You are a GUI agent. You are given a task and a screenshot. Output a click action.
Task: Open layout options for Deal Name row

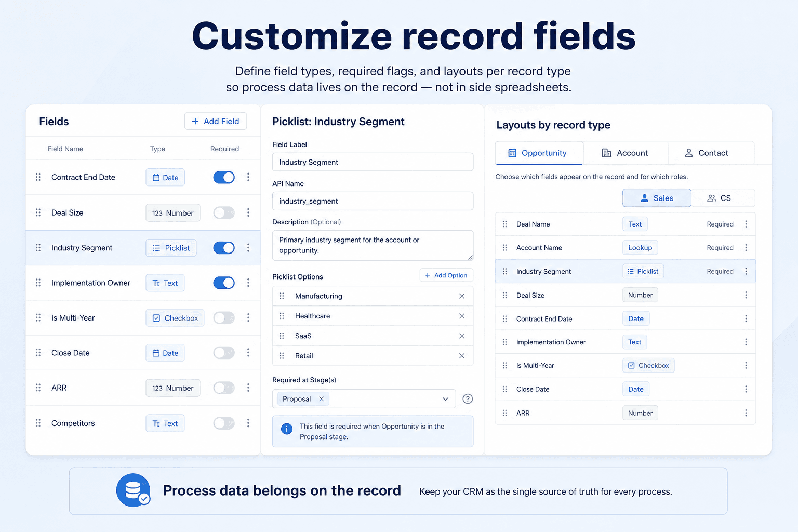pos(746,224)
